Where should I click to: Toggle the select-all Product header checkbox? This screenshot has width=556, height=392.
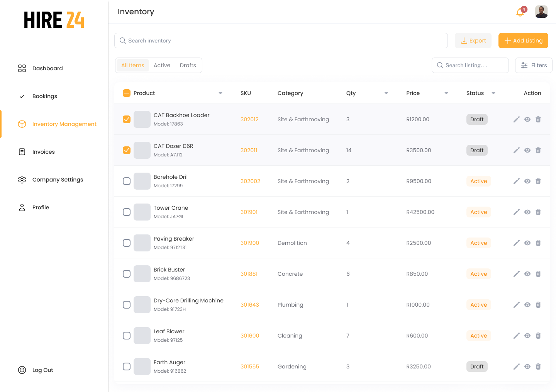pos(127,93)
